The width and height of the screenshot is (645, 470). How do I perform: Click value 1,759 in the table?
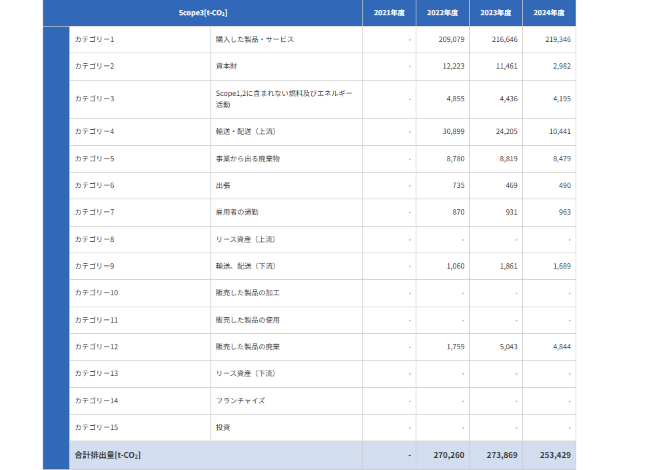click(455, 347)
